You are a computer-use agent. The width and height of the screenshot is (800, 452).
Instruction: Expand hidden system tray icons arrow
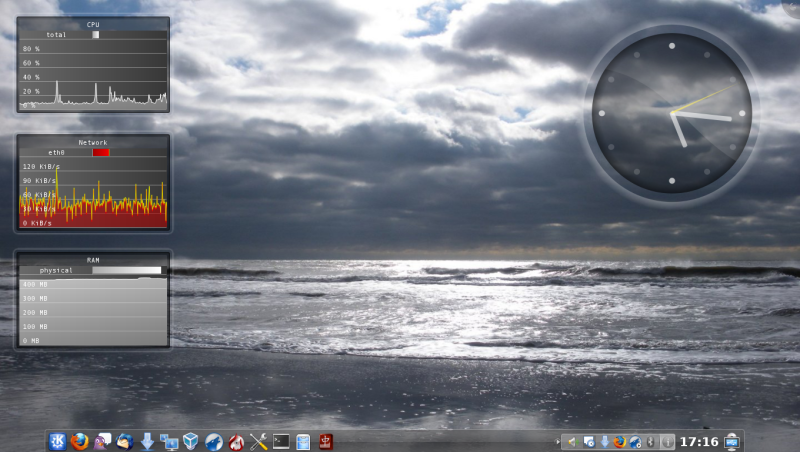557,442
